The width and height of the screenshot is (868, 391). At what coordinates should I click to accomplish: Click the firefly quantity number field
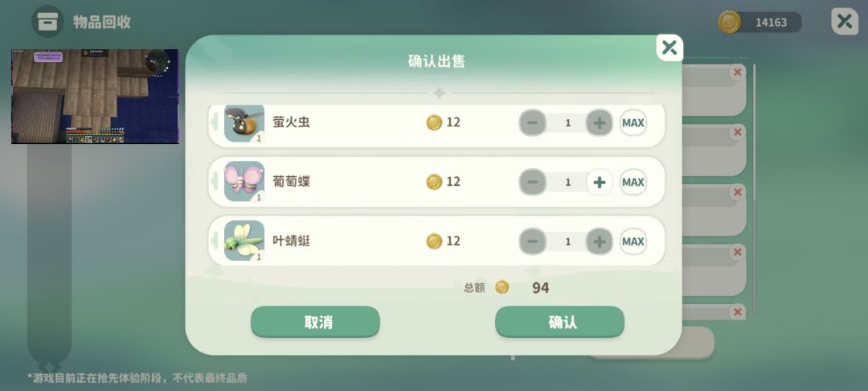pyautogui.click(x=567, y=123)
